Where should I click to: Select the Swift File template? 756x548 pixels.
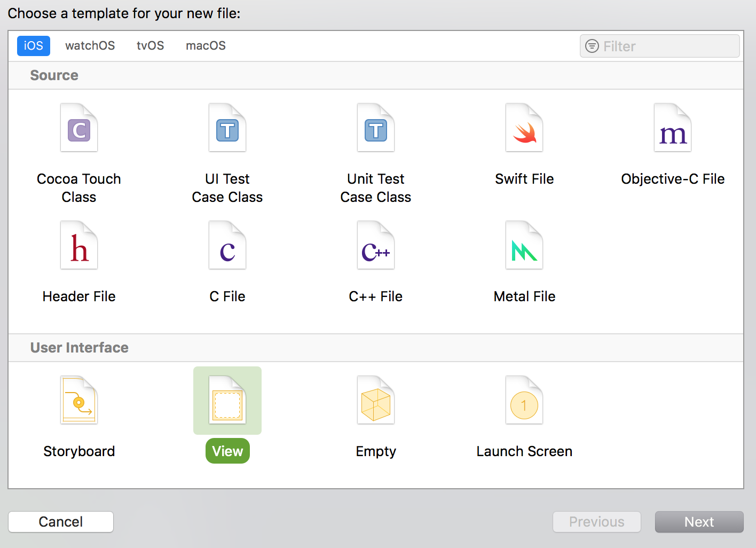pos(524,128)
